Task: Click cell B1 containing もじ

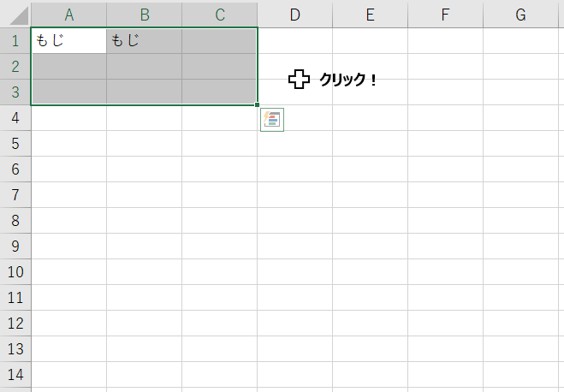Action: coord(144,40)
